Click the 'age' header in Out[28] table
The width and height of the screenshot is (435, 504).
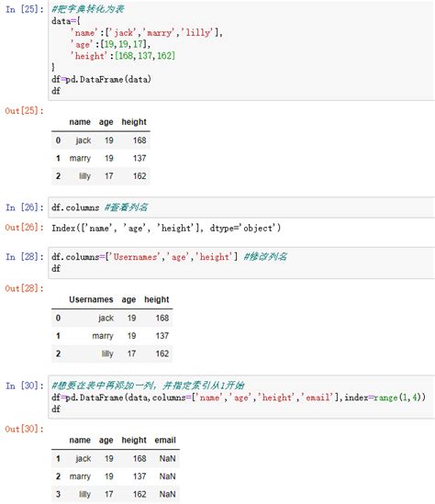128,300
